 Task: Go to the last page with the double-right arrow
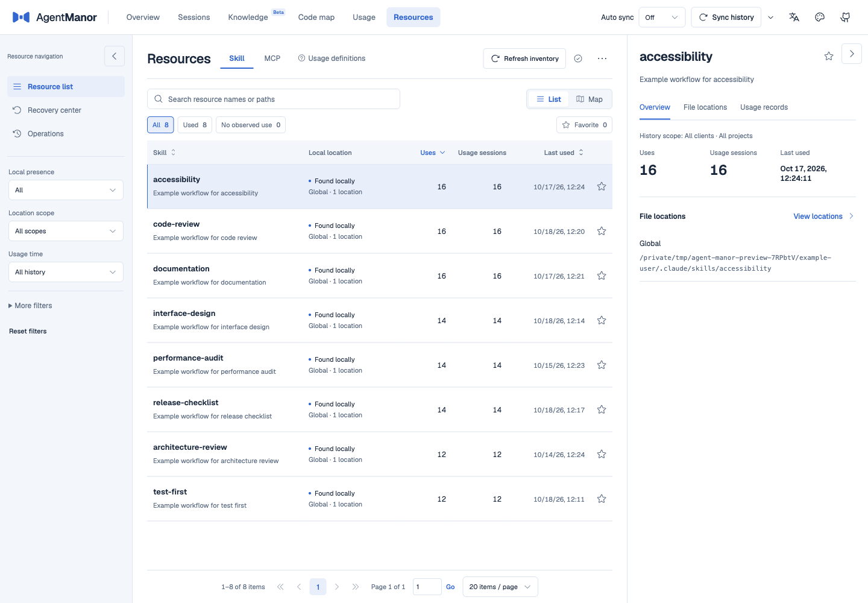(x=356, y=587)
